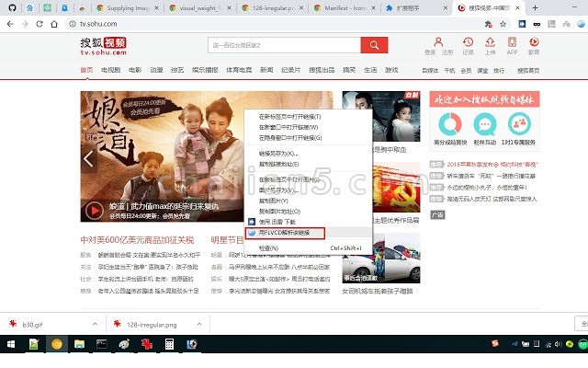
Task: Open the pinned Baidu paw tab
Action: point(29,7)
